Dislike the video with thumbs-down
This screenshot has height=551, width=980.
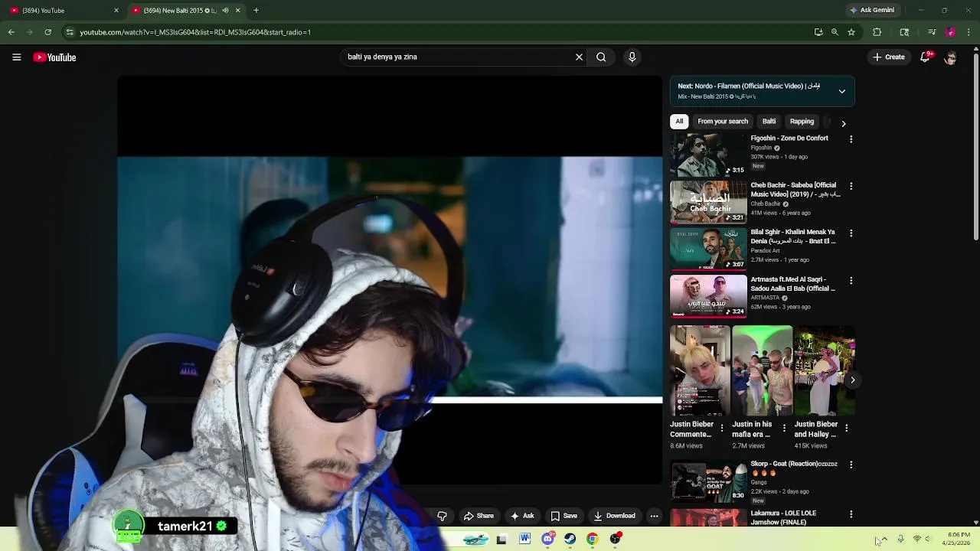(442, 516)
